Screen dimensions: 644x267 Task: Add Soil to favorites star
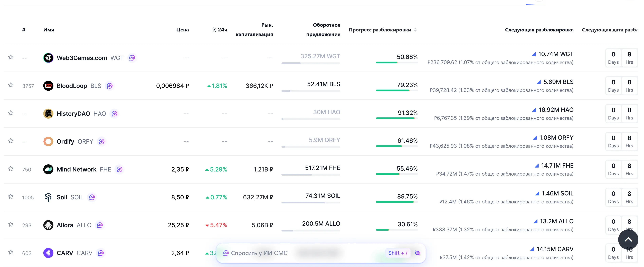[11, 196]
